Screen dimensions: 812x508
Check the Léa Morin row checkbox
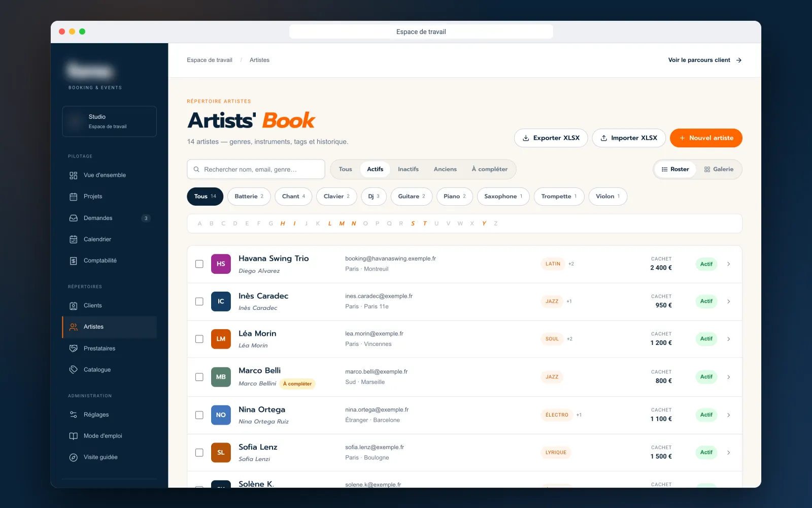(x=199, y=339)
